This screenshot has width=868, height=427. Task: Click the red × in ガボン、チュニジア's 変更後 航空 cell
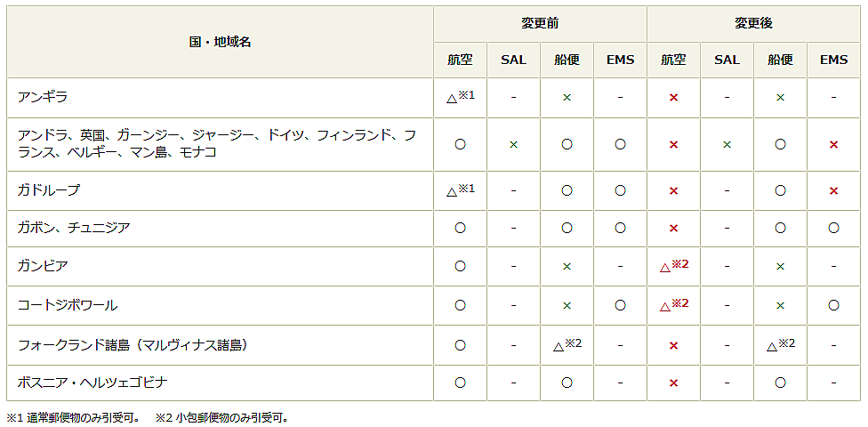(x=673, y=228)
